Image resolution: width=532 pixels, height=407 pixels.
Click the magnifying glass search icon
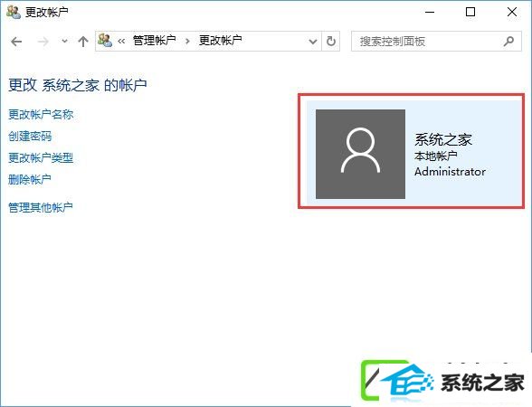click(x=508, y=42)
